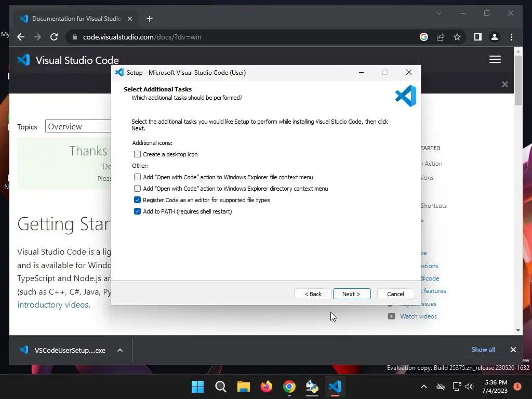Open the notification badge showing 3
Image resolution: width=532 pixels, height=399 pixels.
click(517, 387)
